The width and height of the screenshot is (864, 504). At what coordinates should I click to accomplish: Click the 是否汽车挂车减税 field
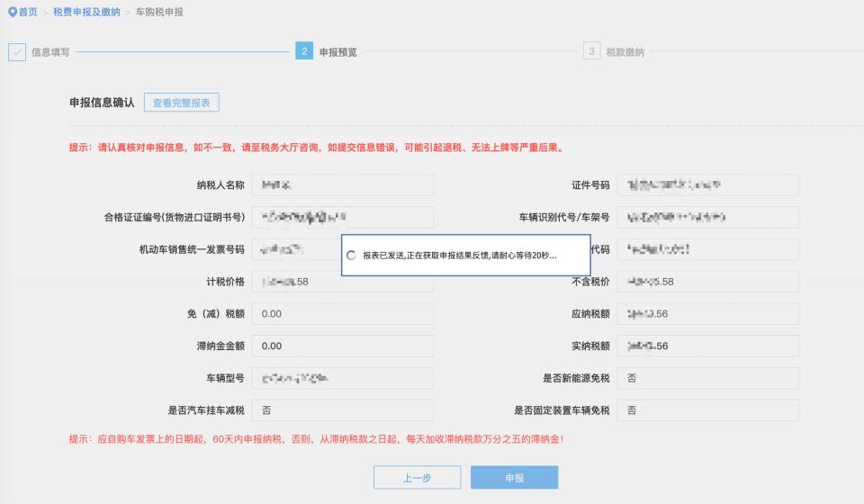[343, 410]
